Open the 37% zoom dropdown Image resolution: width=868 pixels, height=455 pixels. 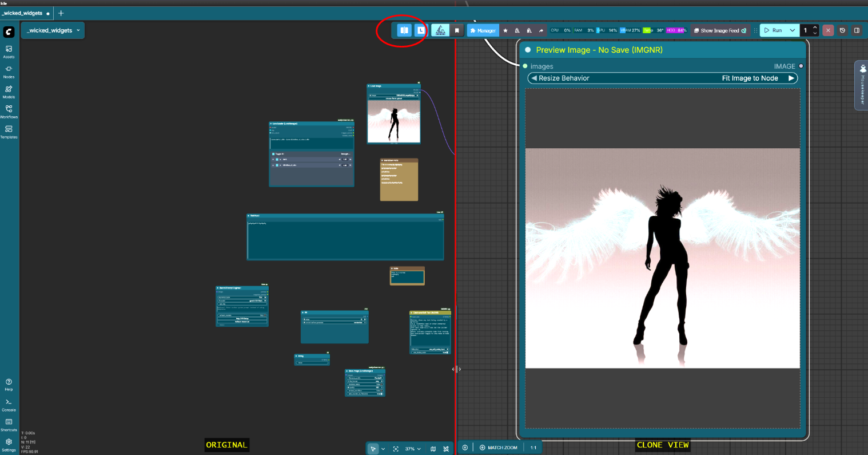[x=413, y=449]
